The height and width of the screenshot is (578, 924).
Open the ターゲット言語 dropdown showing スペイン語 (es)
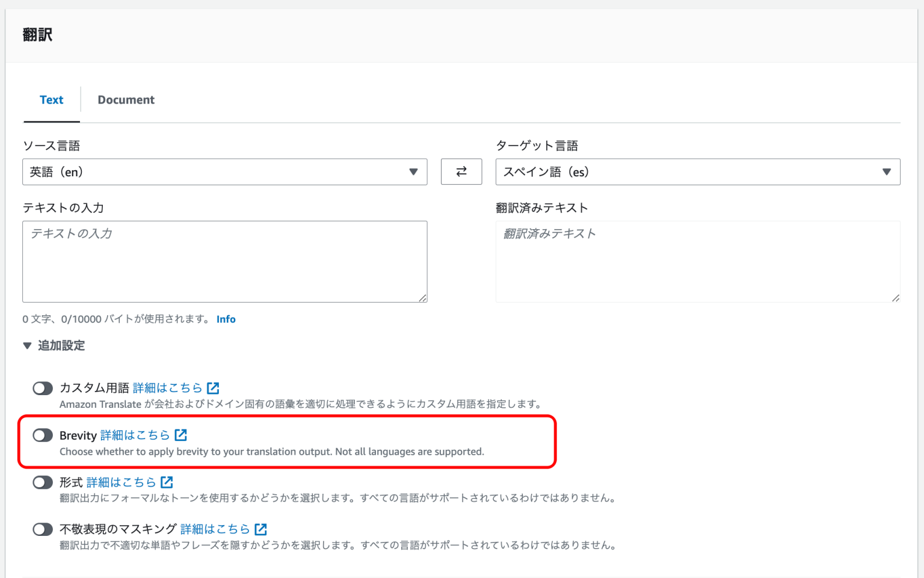click(697, 172)
